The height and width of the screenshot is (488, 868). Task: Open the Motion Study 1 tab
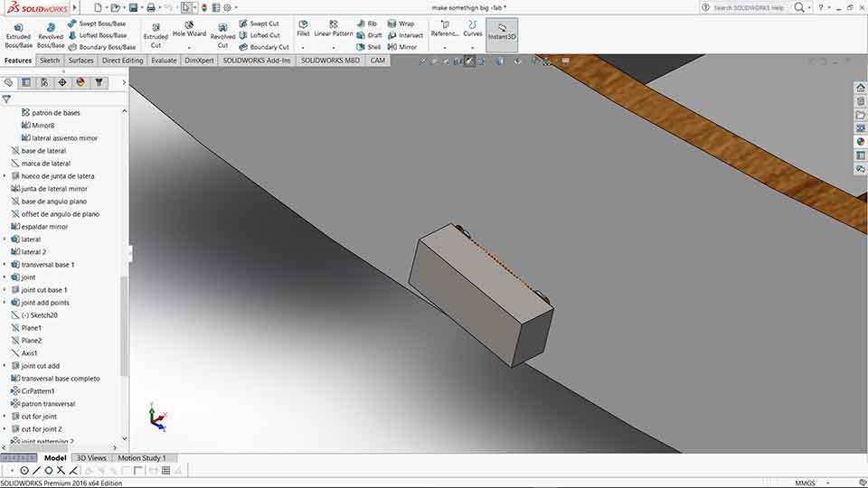pyautogui.click(x=142, y=458)
